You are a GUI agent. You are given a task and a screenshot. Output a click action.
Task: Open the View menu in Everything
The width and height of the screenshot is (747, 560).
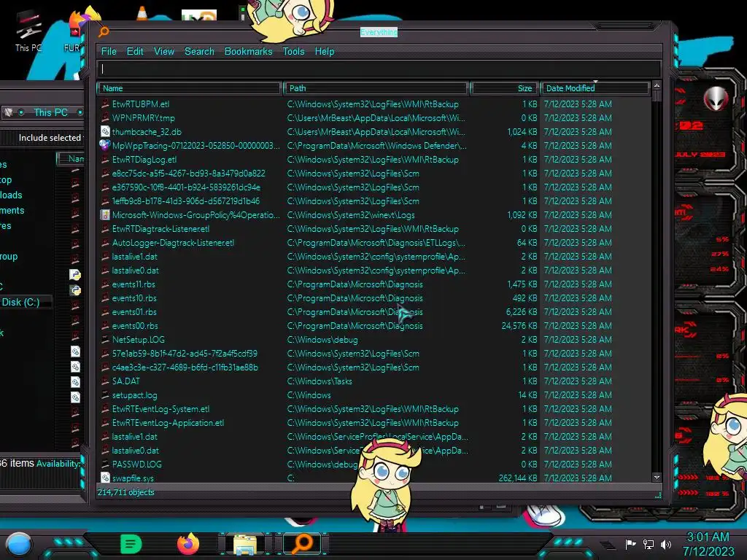coord(164,52)
